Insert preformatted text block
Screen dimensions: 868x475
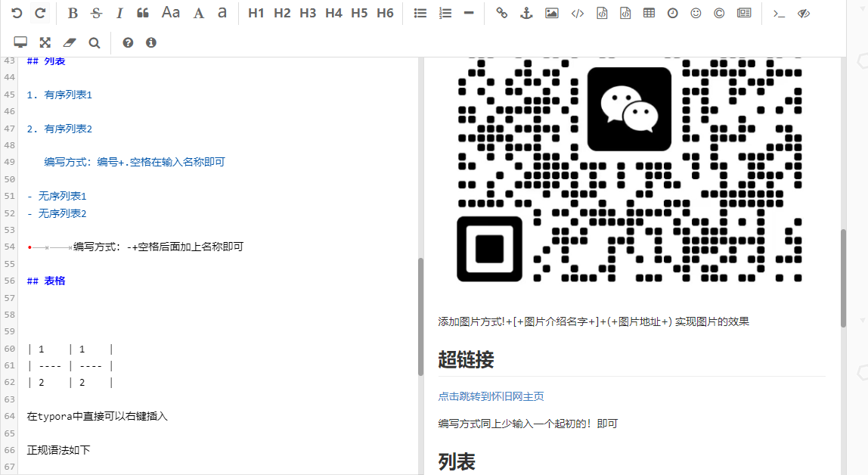(x=602, y=13)
